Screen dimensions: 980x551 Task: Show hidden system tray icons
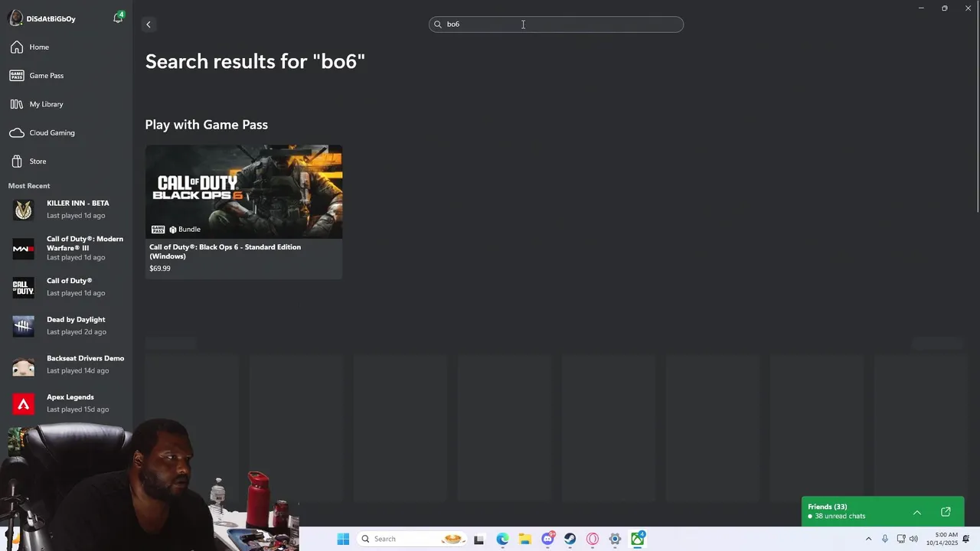coord(868,539)
